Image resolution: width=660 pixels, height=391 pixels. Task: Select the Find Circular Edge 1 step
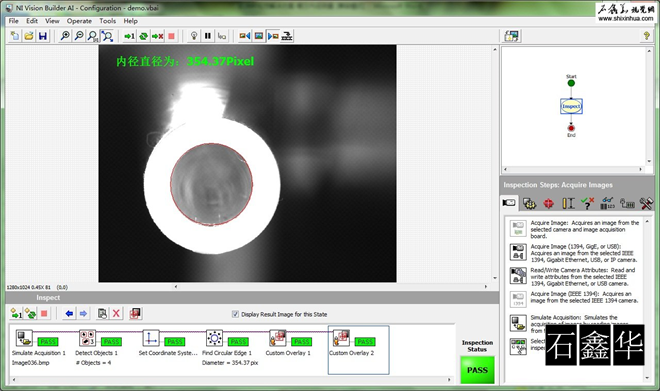pos(214,338)
